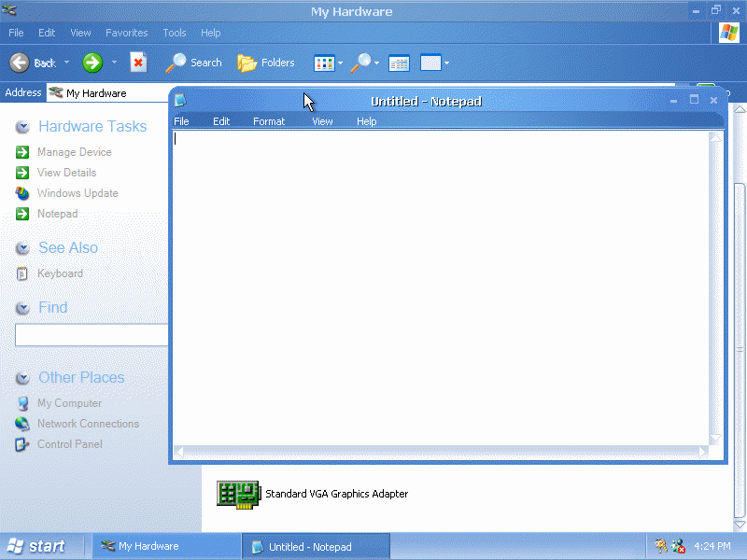Click the table-grid toolbar icon
Viewport: 747px width, 560px height.
pyautogui.click(x=399, y=63)
